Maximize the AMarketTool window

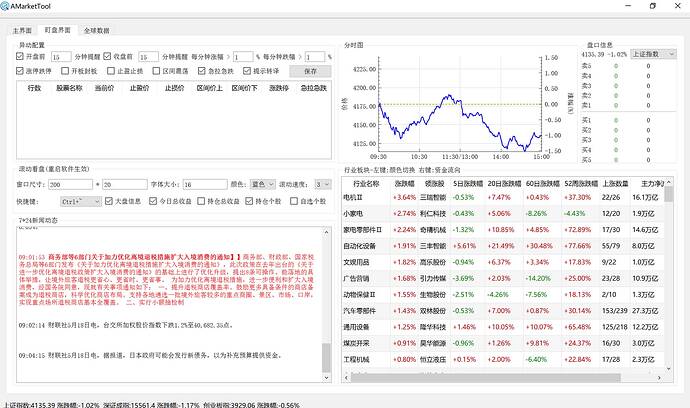pos(653,6)
